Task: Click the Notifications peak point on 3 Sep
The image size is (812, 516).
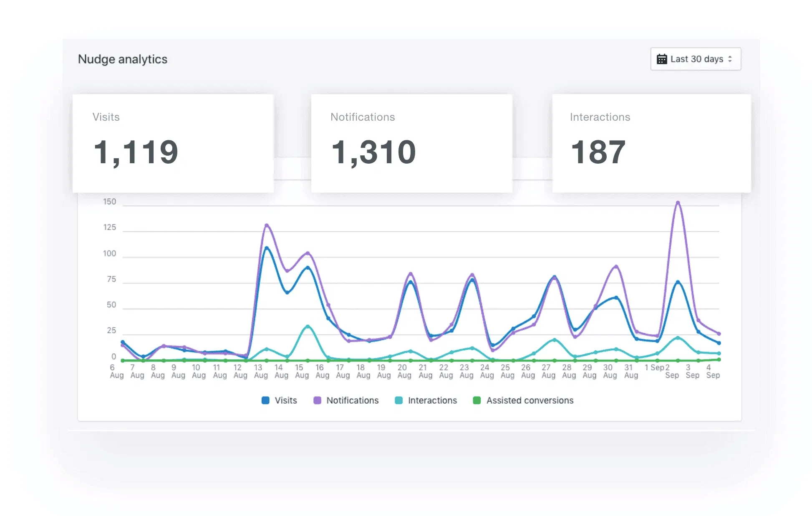Action: [678, 203]
